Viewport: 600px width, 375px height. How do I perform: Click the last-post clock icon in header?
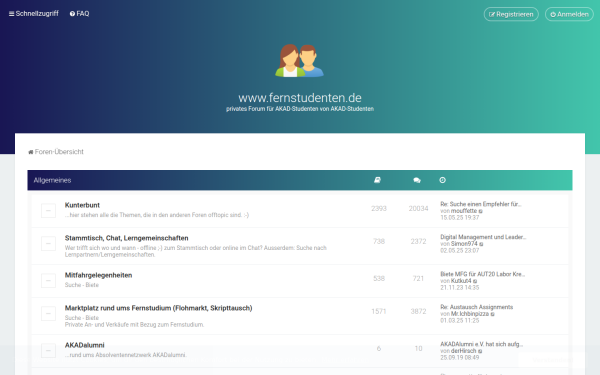click(442, 180)
